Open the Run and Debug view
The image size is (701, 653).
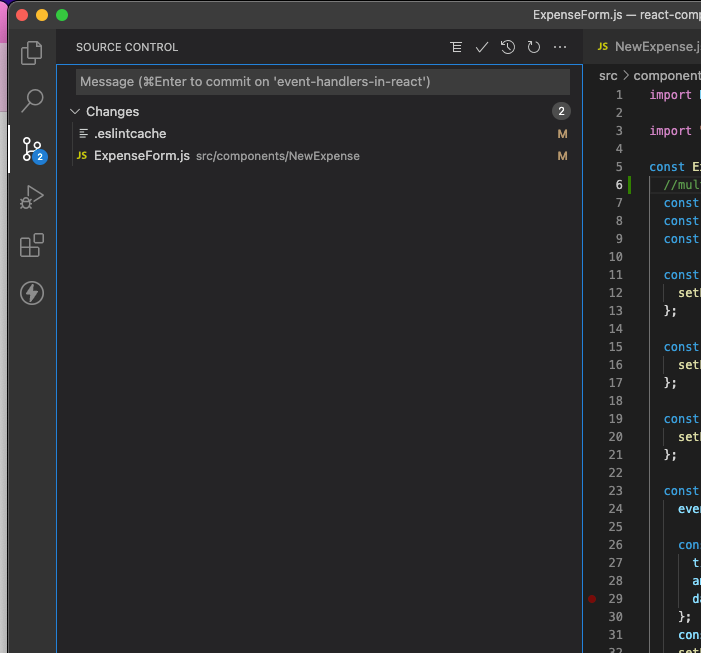[32, 197]
